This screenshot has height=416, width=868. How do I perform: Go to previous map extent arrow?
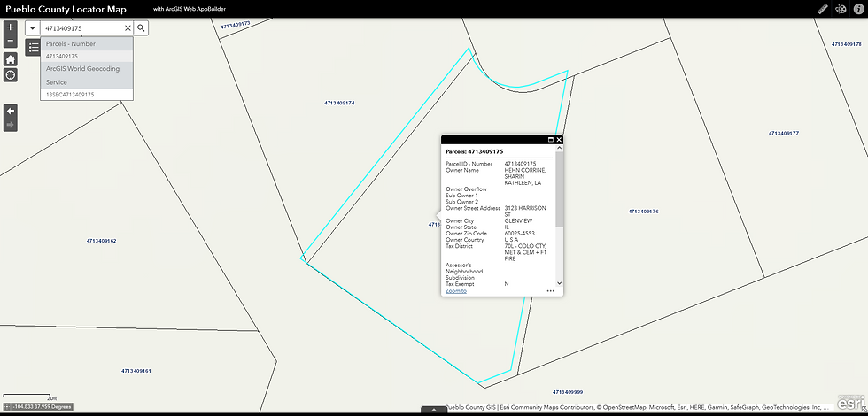click(x=10, y=111)
